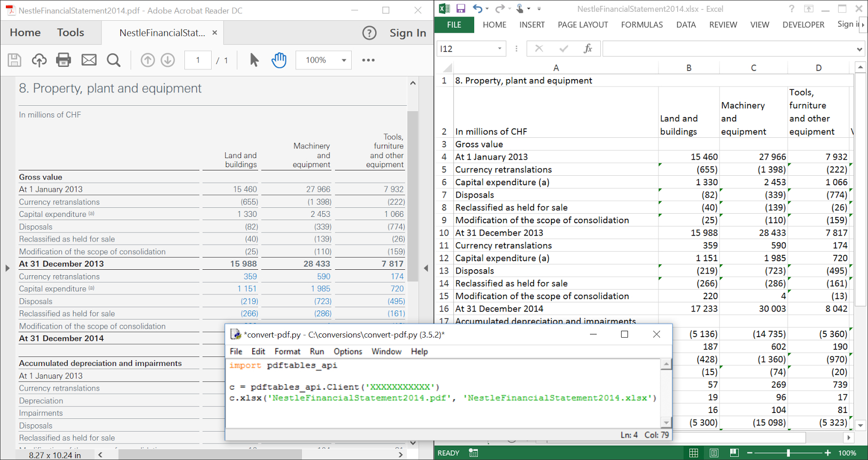Click the Acrobat save file icon
Viewport: 868px width, 460px height.
coord(14,60)
